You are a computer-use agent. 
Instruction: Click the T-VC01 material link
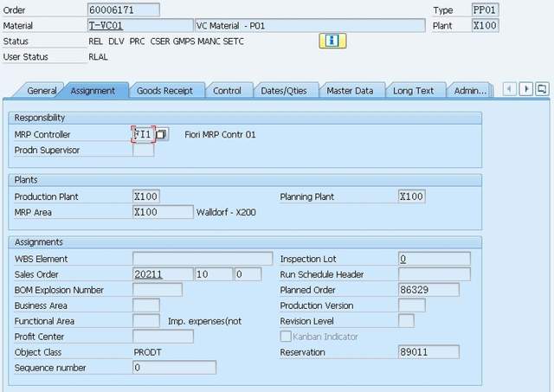(x=106, y=26)
